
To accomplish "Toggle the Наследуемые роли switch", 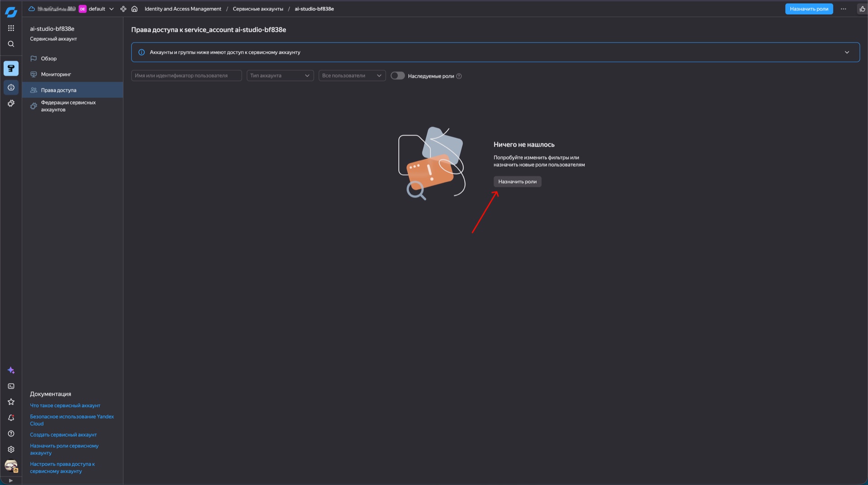I will coord(397,76).
